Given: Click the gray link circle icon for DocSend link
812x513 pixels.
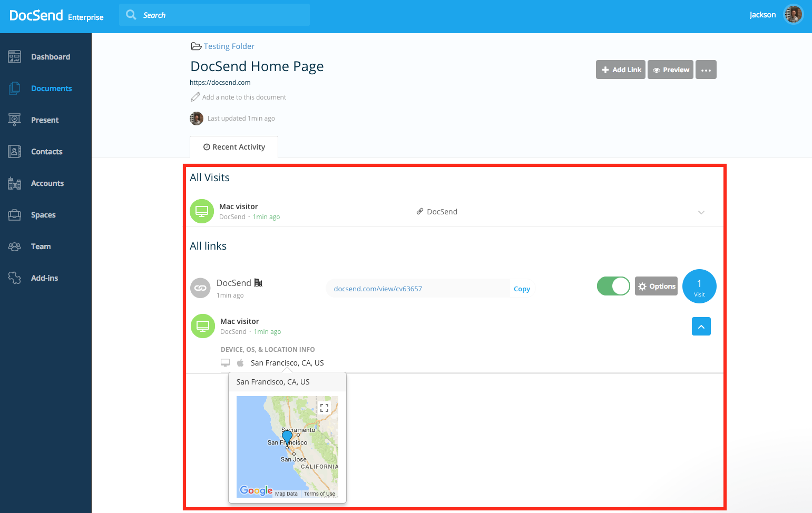Looking at the screenshot, I should 200,288.
